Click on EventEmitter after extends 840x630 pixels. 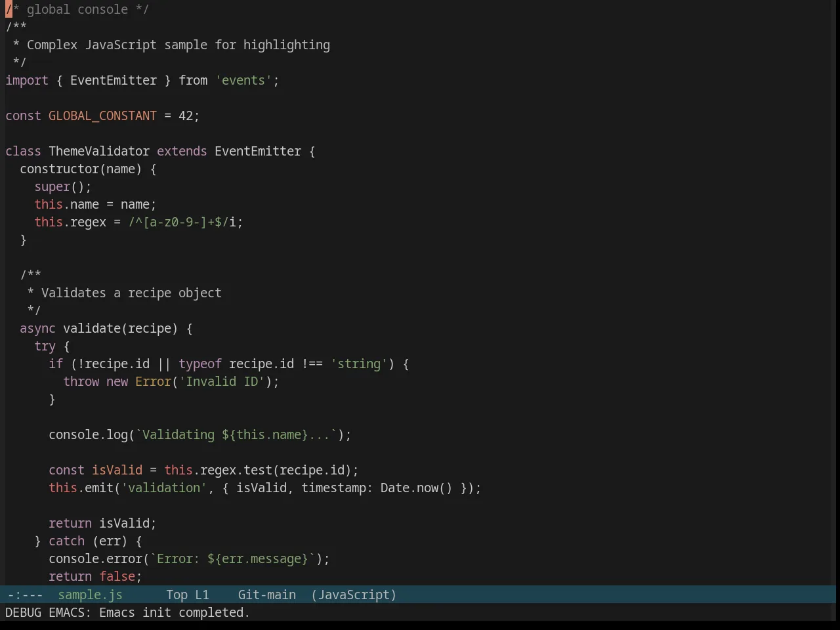258,151
